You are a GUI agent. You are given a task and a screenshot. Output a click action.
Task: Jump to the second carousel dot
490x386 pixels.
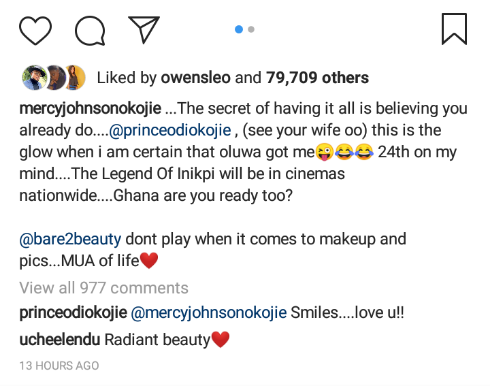coord(251,29)
